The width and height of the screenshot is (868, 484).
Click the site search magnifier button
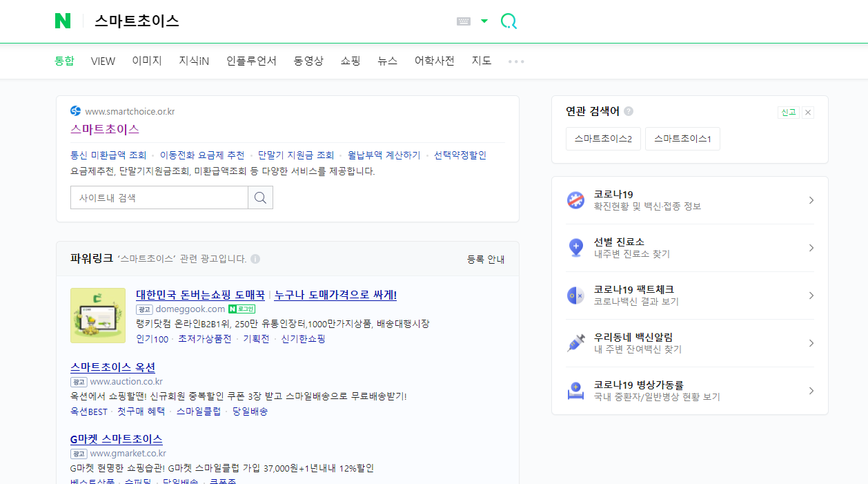tap(260, 197)
